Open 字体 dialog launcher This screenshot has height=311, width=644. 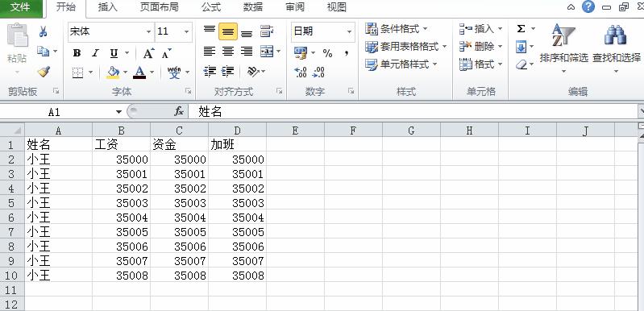[x=188, y=91]
